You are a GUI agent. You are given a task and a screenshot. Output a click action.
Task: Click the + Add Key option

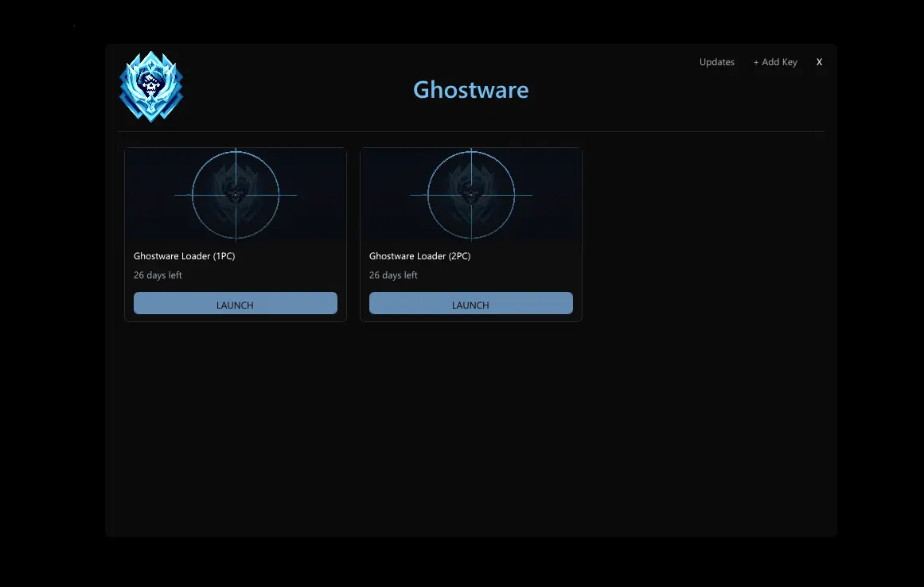pyautogui.click(x=775, y=62)
